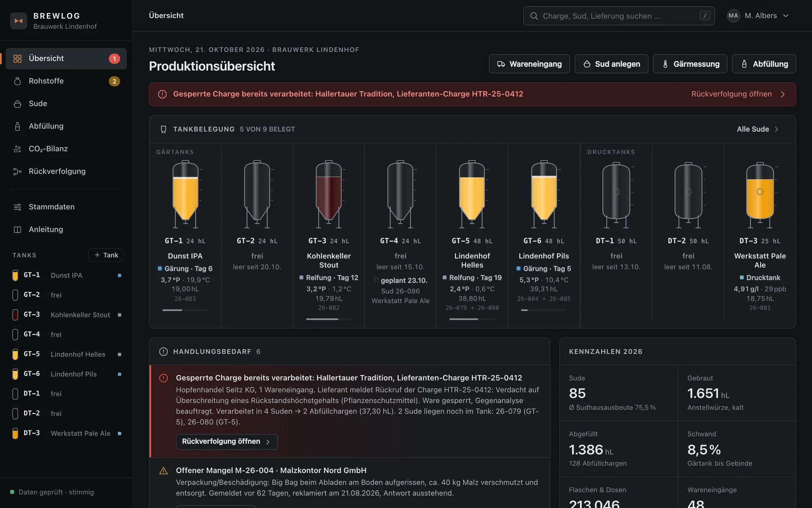Screen dimensions: 812x508
Task: Add a new tank with + Tank
Action: pyautogui.click(x=106, y=255)
